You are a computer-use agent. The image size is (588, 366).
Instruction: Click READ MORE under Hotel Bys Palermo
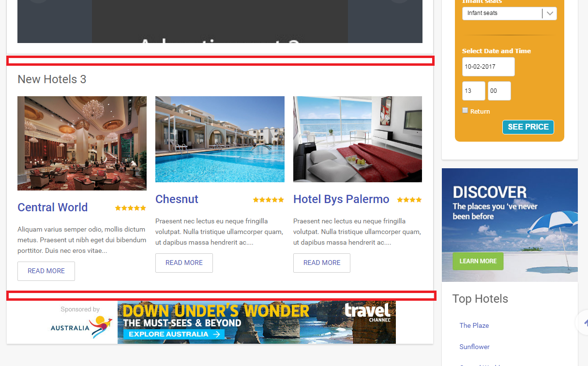coord(322,263)
